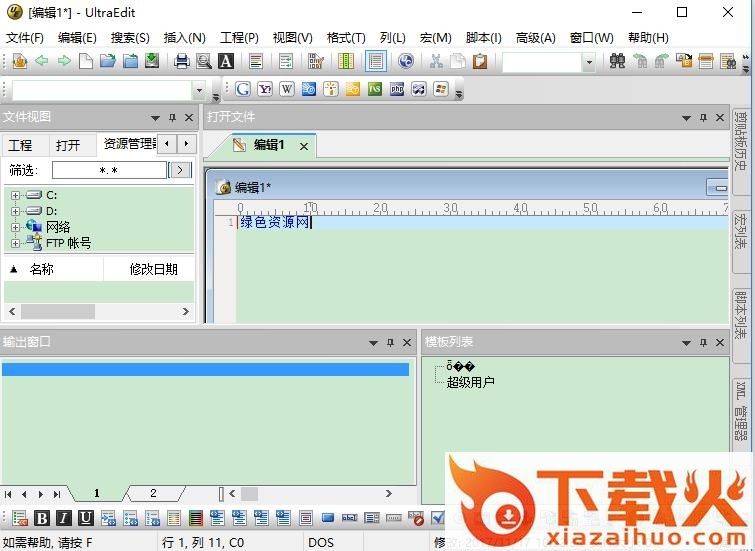The image size is (755, 551).
Task: Open the Wikipedia toolbar icon
Action: [287, 89]
